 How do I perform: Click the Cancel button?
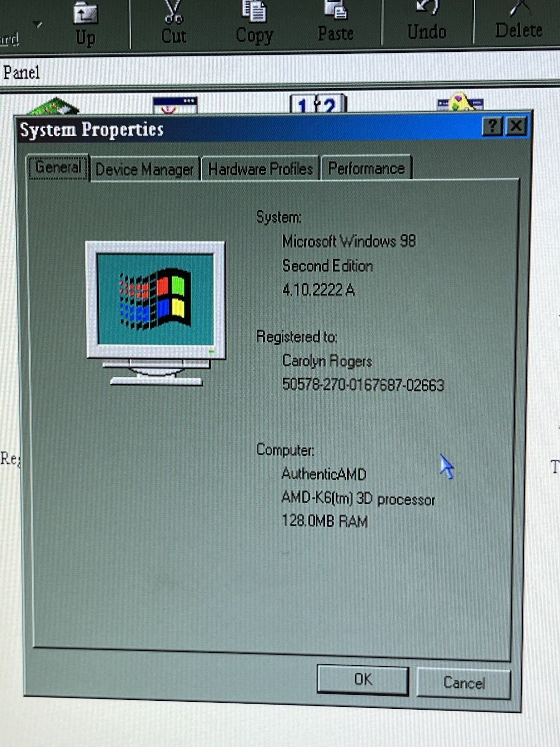[x=464, y=683]
